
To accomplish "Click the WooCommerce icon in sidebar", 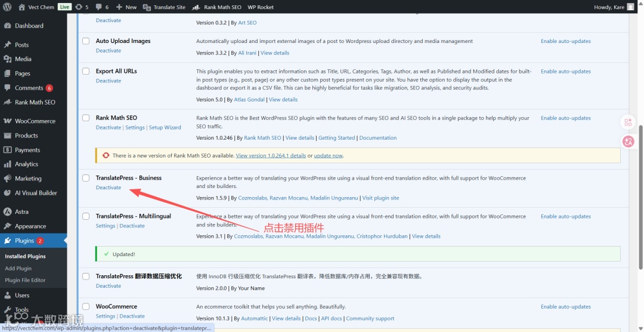I will pyautogui.click(x=7, y=121).
